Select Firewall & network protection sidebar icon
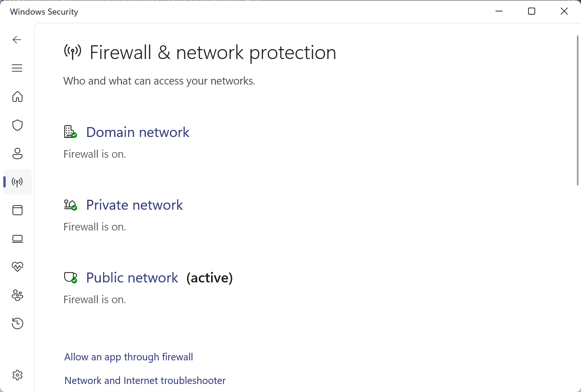Image resolution: width=581 pixels, height=392 pixels. click(x=17, y=182)
